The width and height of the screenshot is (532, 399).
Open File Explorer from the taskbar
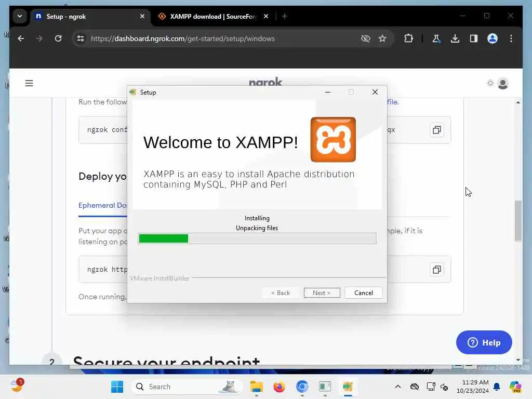[257, 387]
